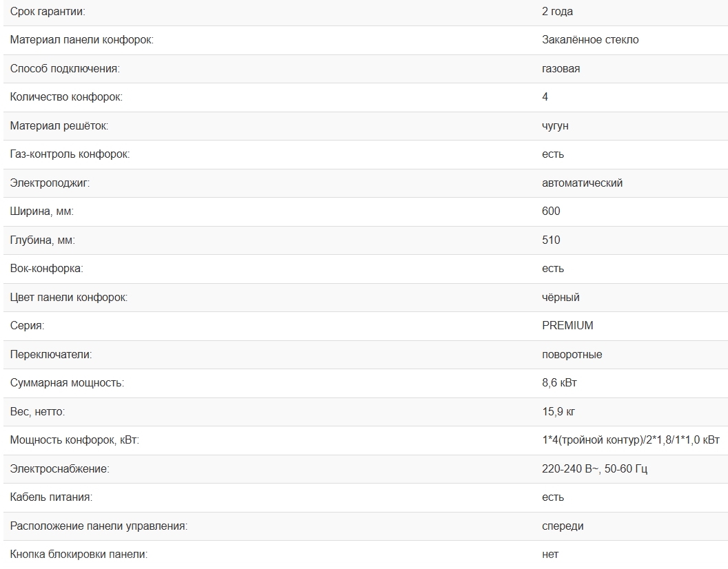Click the 'автоматический' ignition value

click(582, 183)
